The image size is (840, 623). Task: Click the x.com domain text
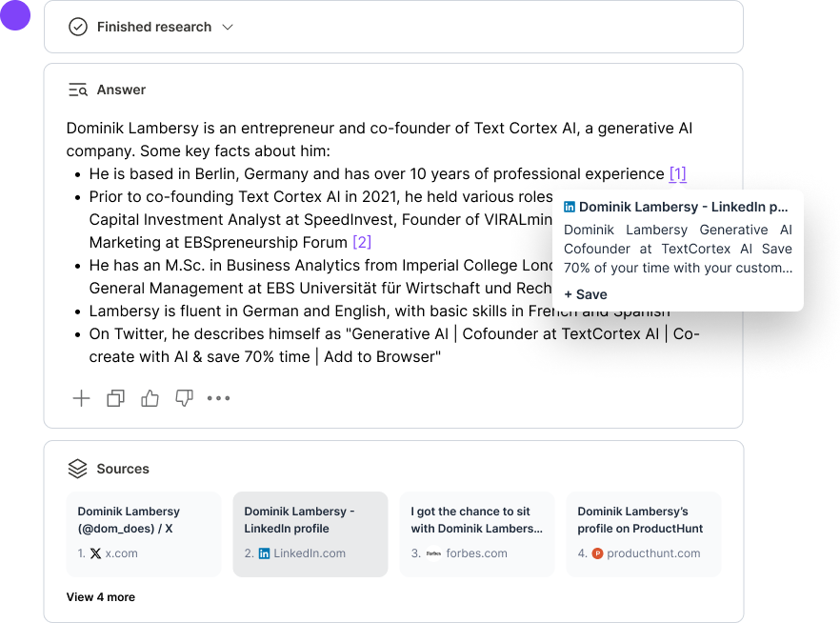point(122,553)
